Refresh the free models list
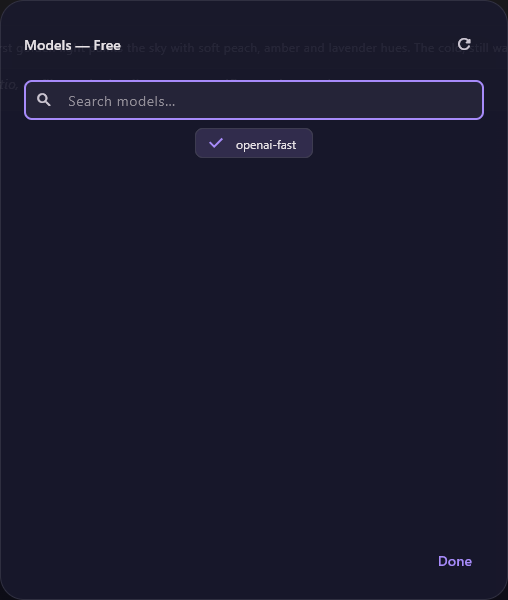This screenshot has width=508, height=600. click(464, 44)
